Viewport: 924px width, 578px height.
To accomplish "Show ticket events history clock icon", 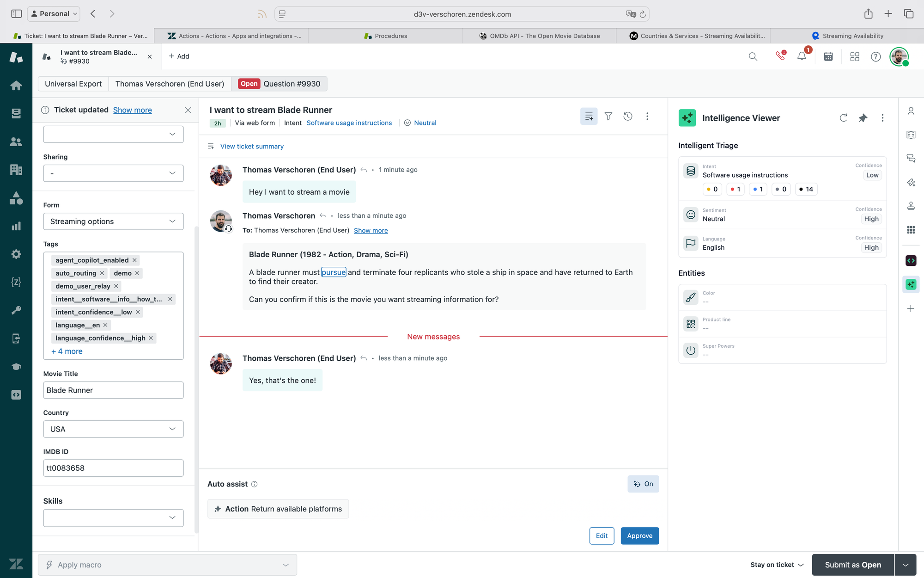I will 628,117.
